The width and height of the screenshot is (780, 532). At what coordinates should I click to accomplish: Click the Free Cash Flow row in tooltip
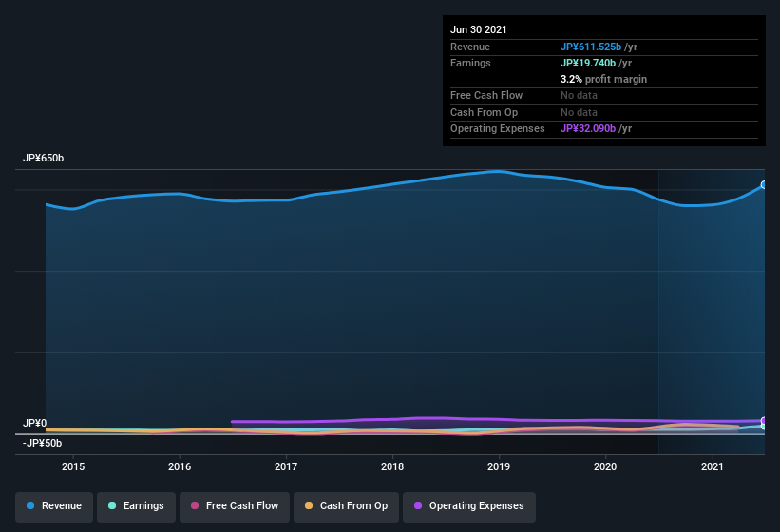[x=604, y=95]
